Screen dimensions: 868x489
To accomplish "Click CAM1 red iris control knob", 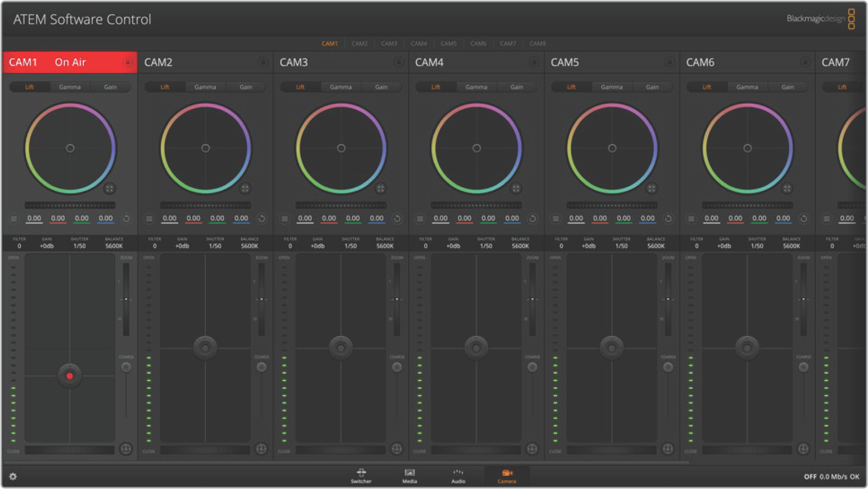I will 70,376.
